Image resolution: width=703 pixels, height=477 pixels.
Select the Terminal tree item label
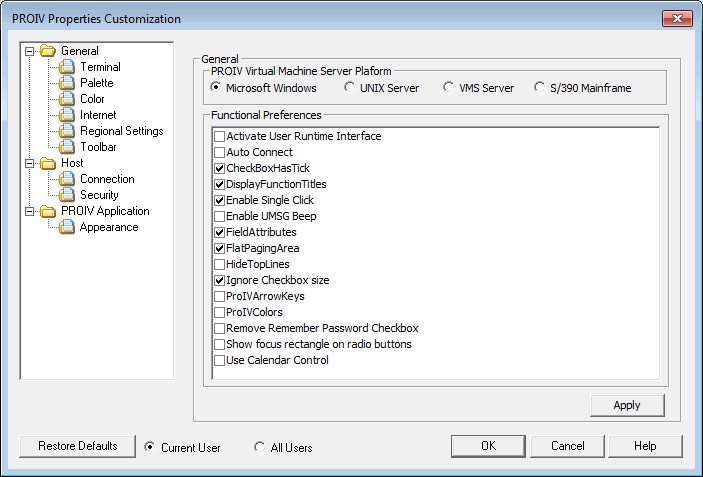coord(100,67)
